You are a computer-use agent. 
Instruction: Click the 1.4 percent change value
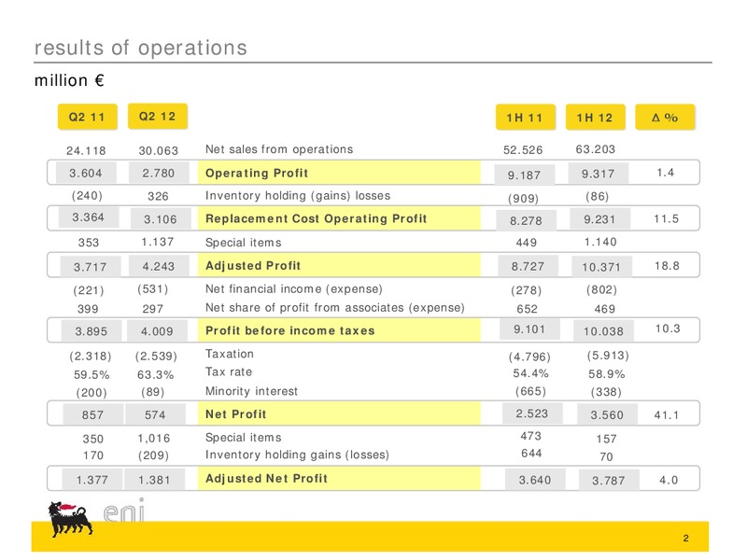(666, 173)
